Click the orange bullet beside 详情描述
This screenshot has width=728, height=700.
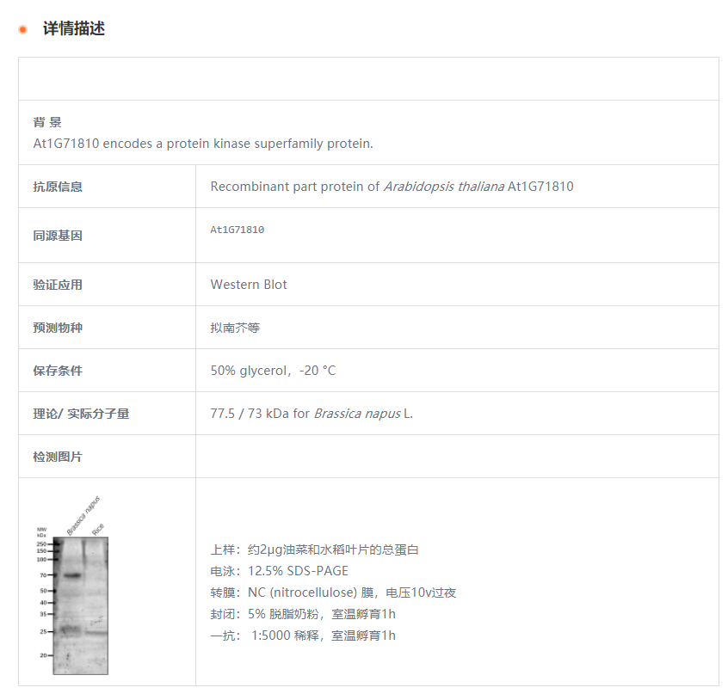pos(23,29)
